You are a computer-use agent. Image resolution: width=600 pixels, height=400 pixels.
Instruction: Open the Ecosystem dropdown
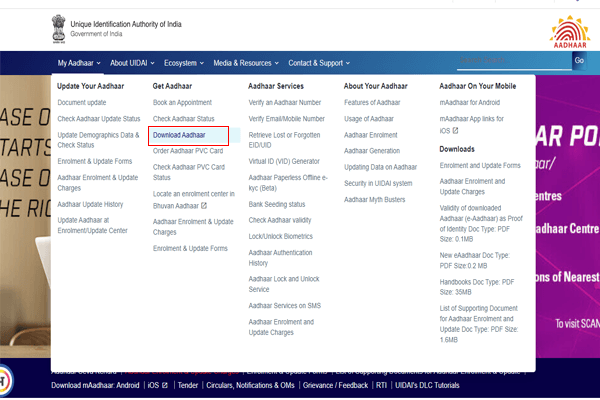(x=184, y=63)
